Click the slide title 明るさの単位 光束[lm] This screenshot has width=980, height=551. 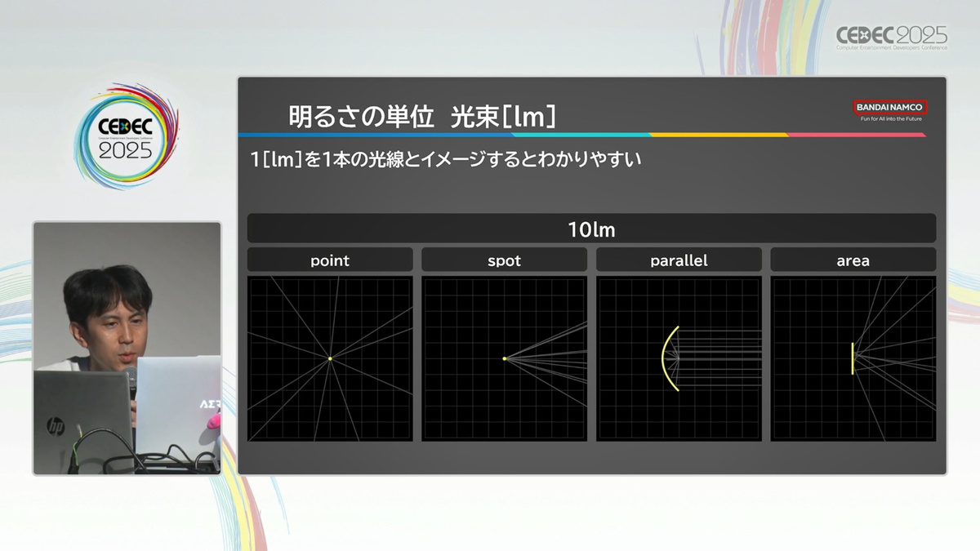(x=421, y=117)
